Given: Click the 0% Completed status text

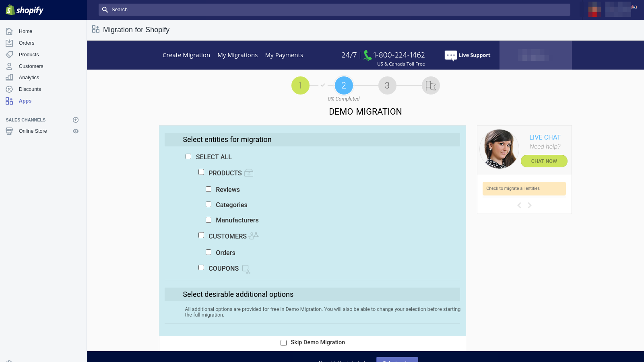Looking at the screenshot, I should [x=344, y=99].
